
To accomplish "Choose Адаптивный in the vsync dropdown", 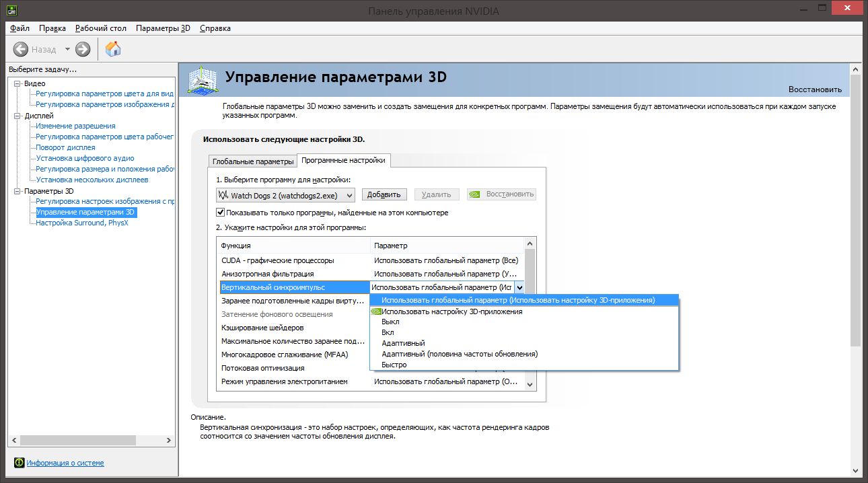I will click(x=525, y=343).
